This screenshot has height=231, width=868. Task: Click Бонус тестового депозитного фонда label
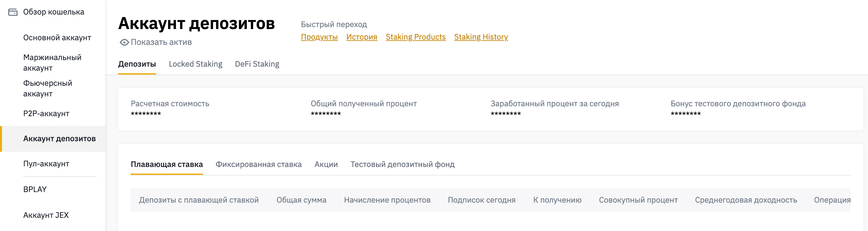pos(738,104)
